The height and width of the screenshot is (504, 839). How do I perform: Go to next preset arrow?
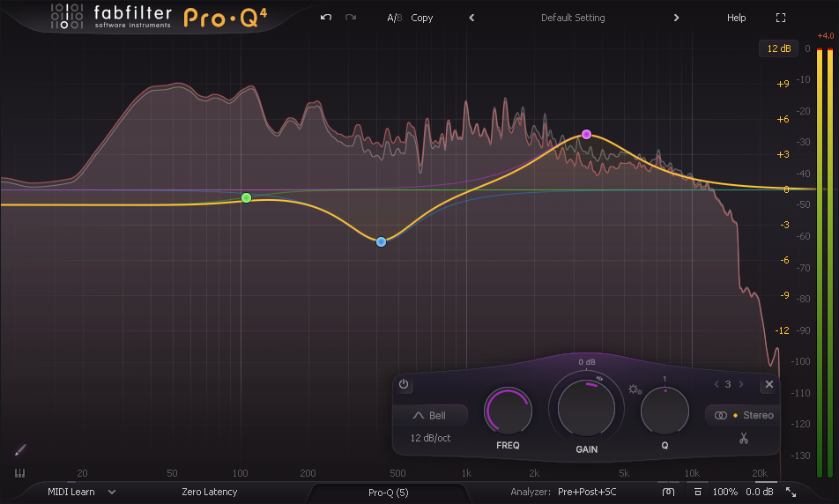[x=676, y=18]
